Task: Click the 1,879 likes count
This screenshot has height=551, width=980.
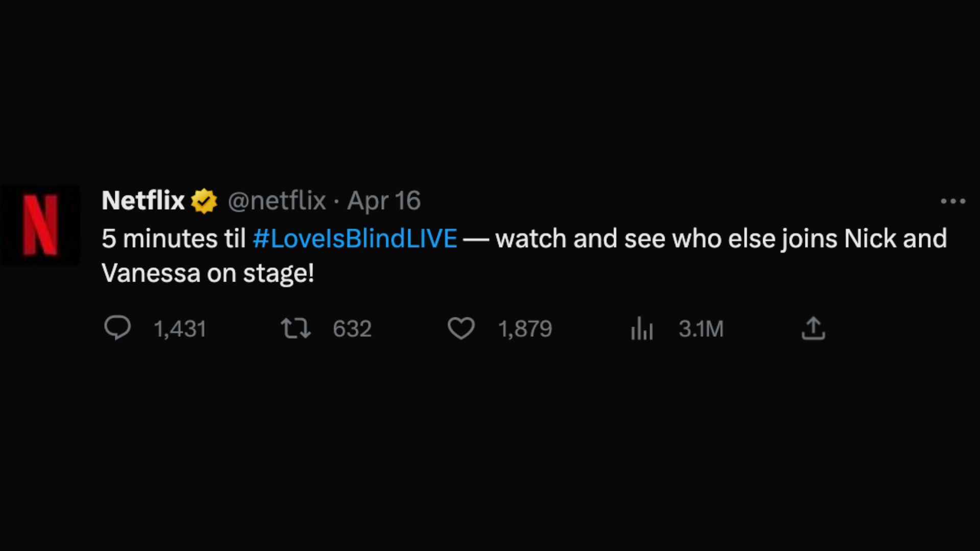Action: [x=525, y=329]
